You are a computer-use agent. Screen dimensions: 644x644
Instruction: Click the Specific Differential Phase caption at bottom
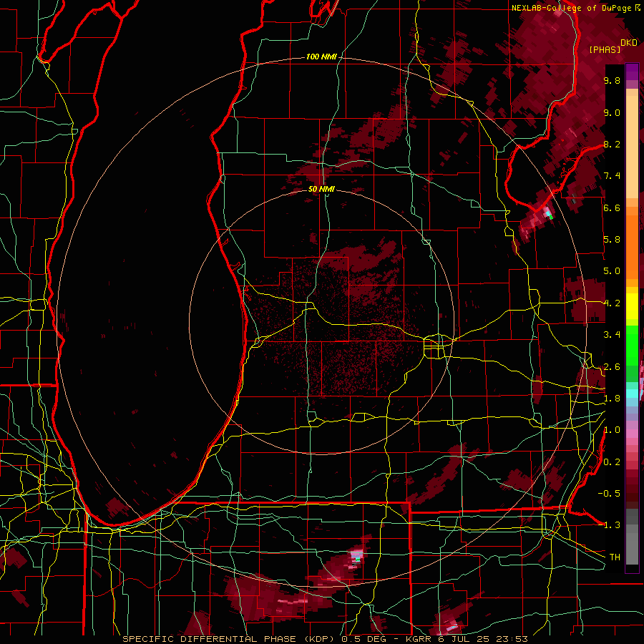325,639
